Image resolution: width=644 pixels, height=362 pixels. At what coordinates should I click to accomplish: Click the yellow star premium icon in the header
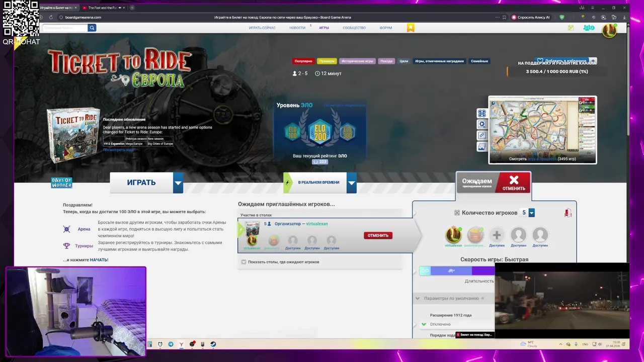pyautogui.click(x=411, y=28)
